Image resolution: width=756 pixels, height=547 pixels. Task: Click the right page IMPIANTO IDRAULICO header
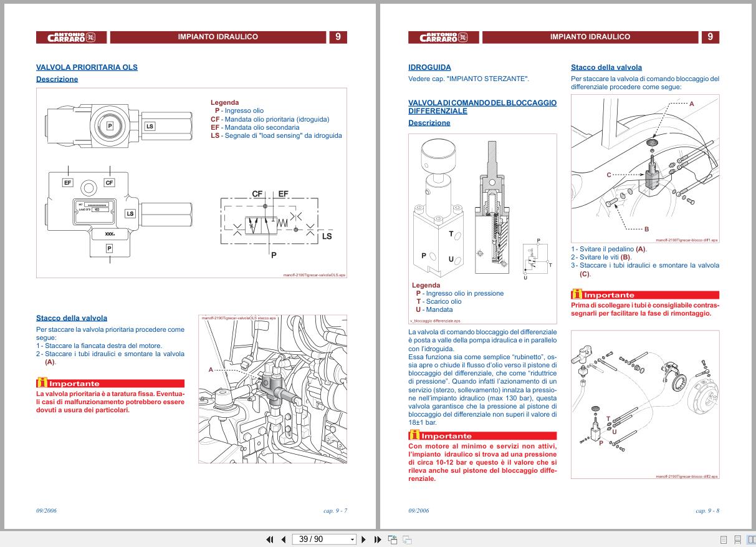pyautogui.click(x=590, y=37)
